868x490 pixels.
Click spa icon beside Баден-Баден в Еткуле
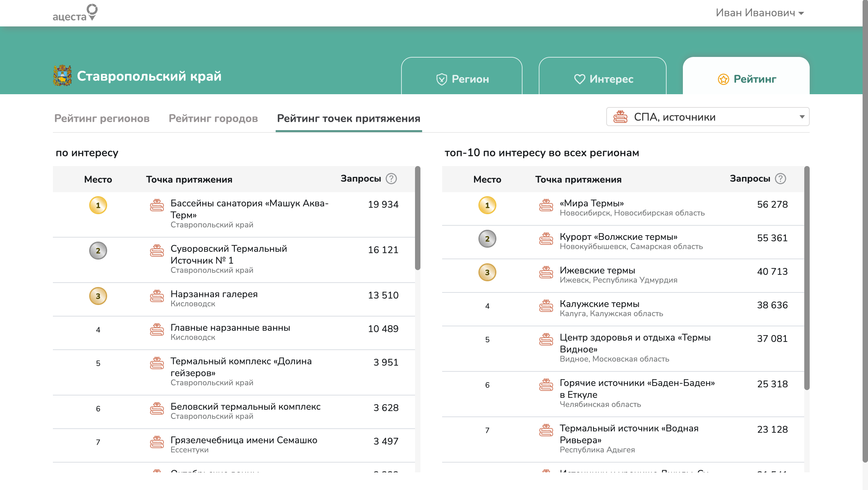[x=546, y=385]
